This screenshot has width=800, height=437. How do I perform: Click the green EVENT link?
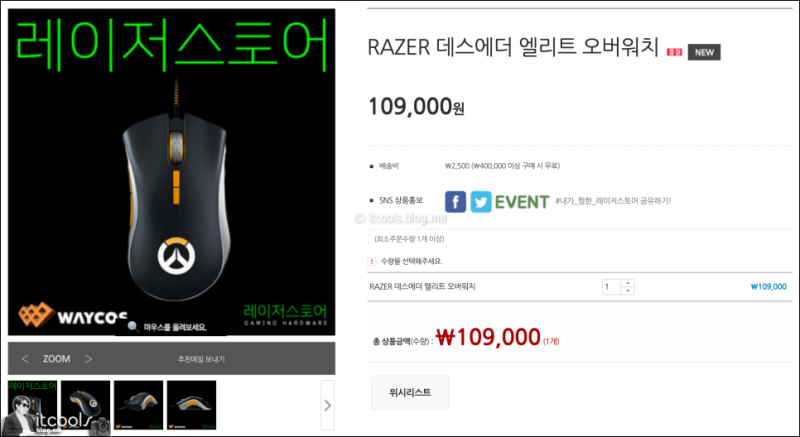point(522,202)
